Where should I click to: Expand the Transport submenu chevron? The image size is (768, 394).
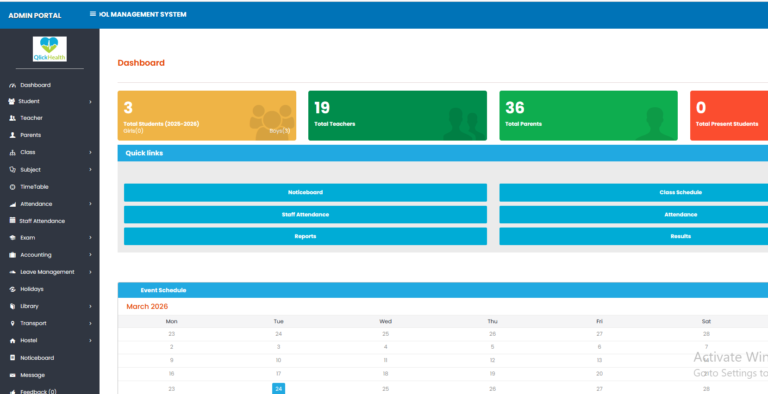pos(91,323)
